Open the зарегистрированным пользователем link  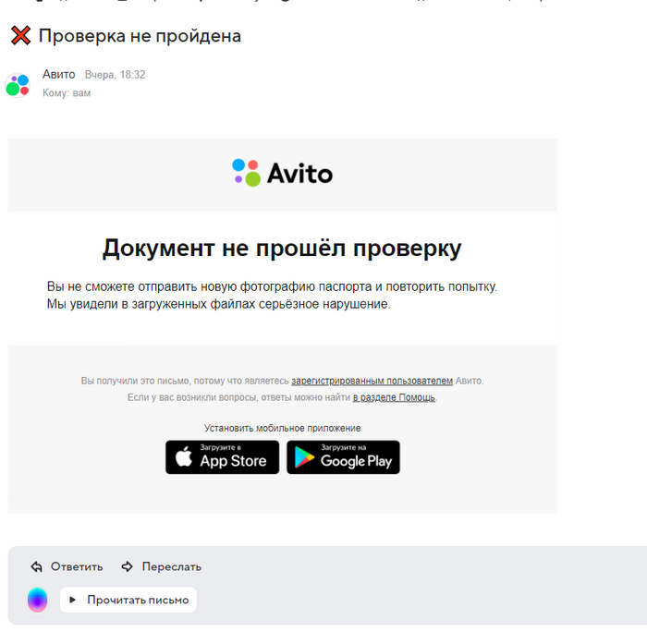pyautogui.click(x=372, y=381)
